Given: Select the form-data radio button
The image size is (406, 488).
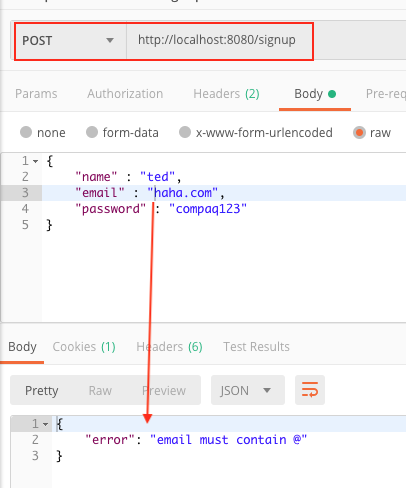Looking at the screenshot, I should pyautogui.click(x=92, y=132).
